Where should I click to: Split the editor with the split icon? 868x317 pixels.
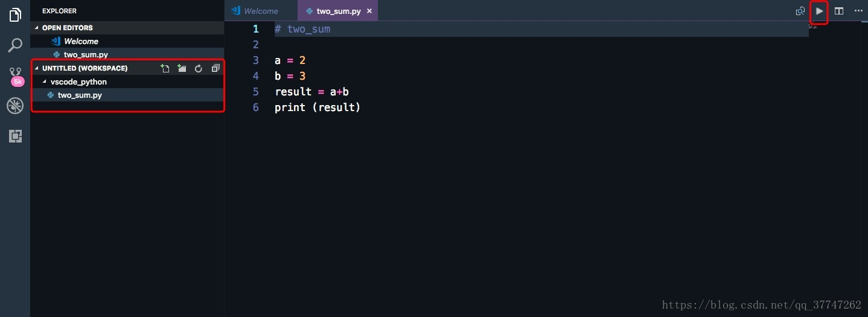[839, 11]
